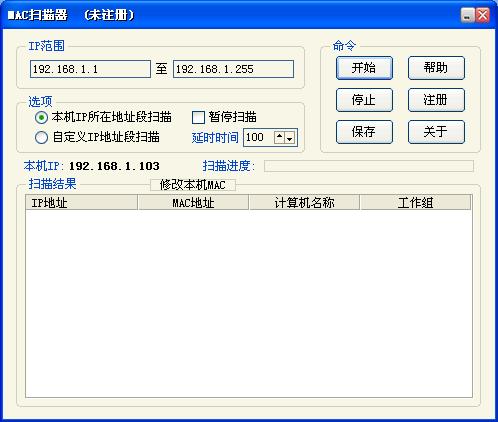
Task: Click the 开始 (Start) button
Action: tap(364, 68)
